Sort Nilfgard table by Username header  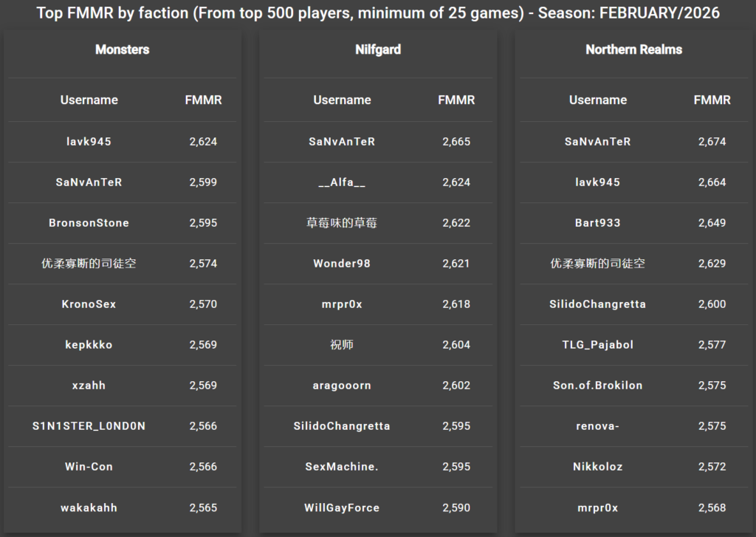click(342, 100)
